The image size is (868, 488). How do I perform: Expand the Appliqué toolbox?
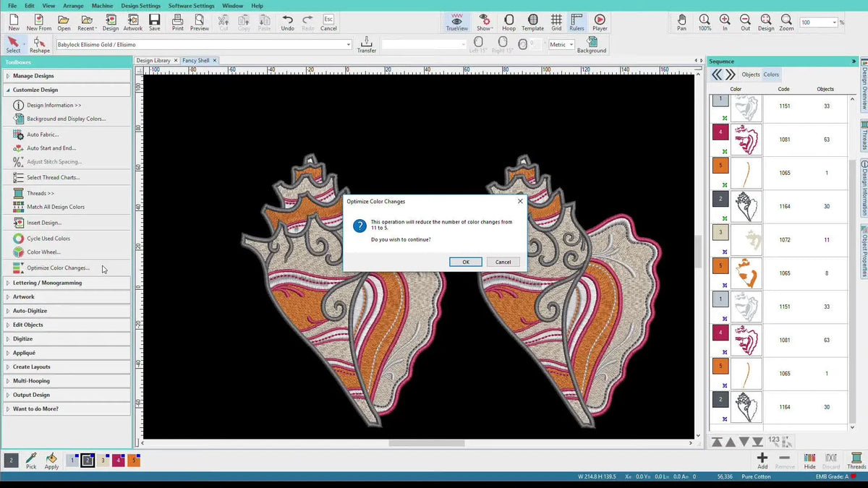[x=67, y=353]
